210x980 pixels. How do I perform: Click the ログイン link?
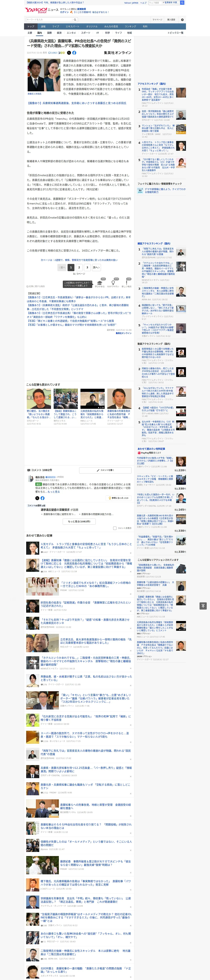tap(64, 12)
